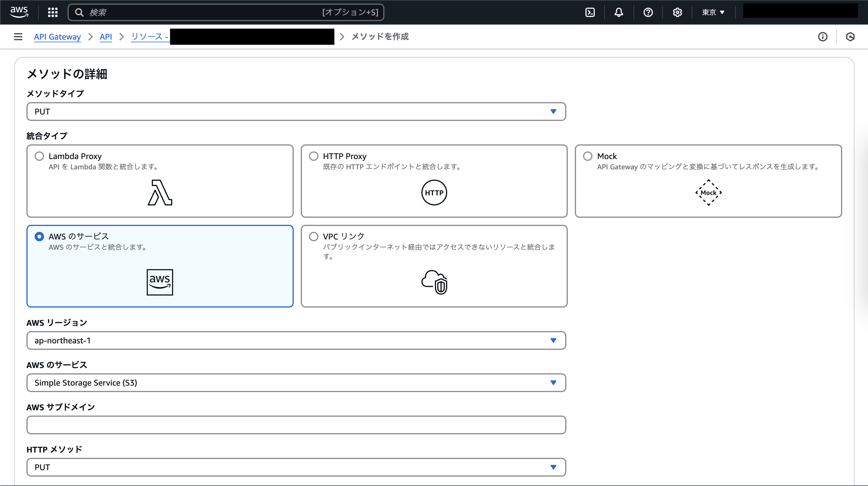Click the メソッドを作成 breadcrumb text
This screenshot has width=868, height=486.
380,36
